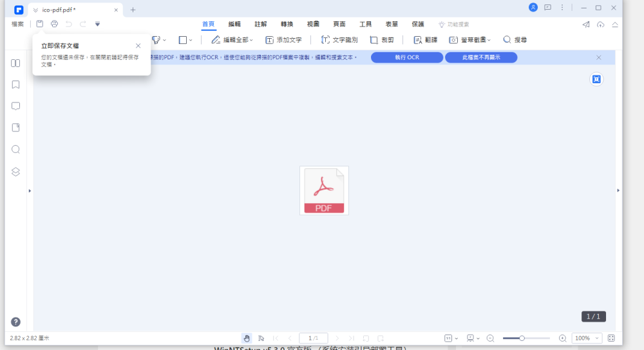
Task: Close the ico-pdf.pdf document tab
Action: pos(116,10)
